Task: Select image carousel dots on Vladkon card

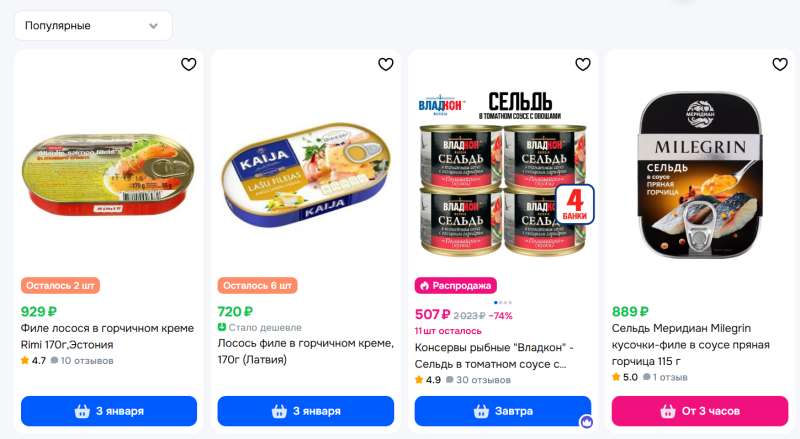Action: pyautogui.click(x=503, y=303)
